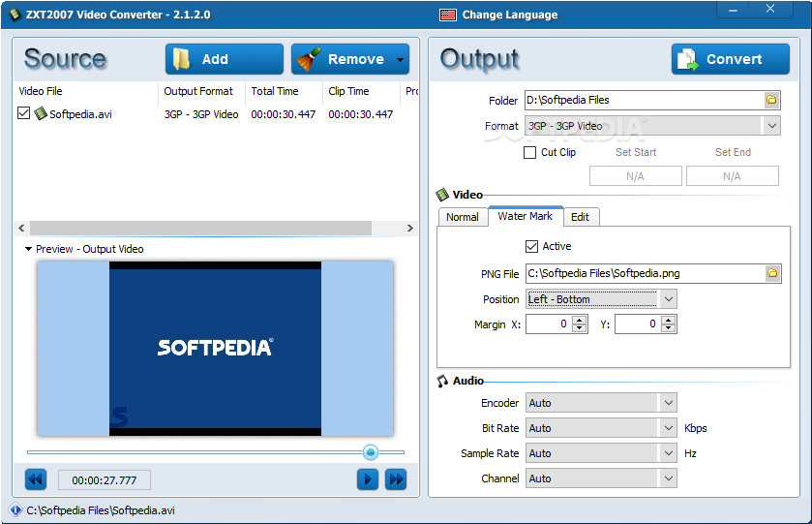Image resolution: width=812 pixels, height=524 pixels.
Task: Click the info icon in status bar
Action: click(x=16, y=510)
